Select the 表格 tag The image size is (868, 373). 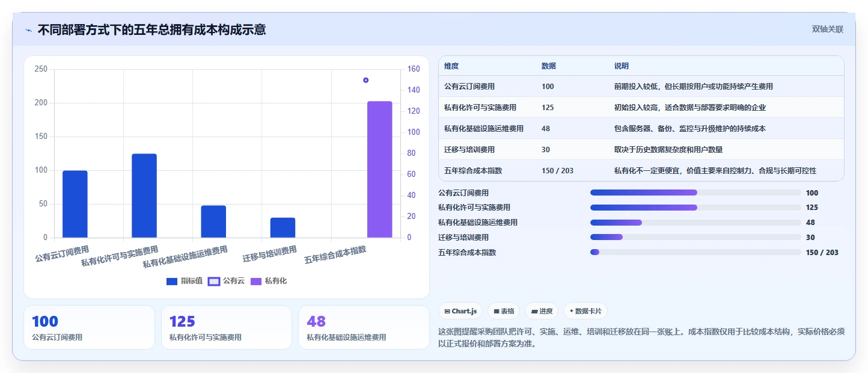pyautogui.click(x=504, y=311)
